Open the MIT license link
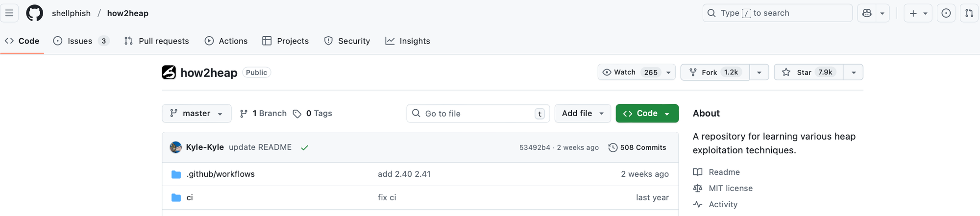The height and width of the screenshot is (216, 980). [x=730, y=188]
